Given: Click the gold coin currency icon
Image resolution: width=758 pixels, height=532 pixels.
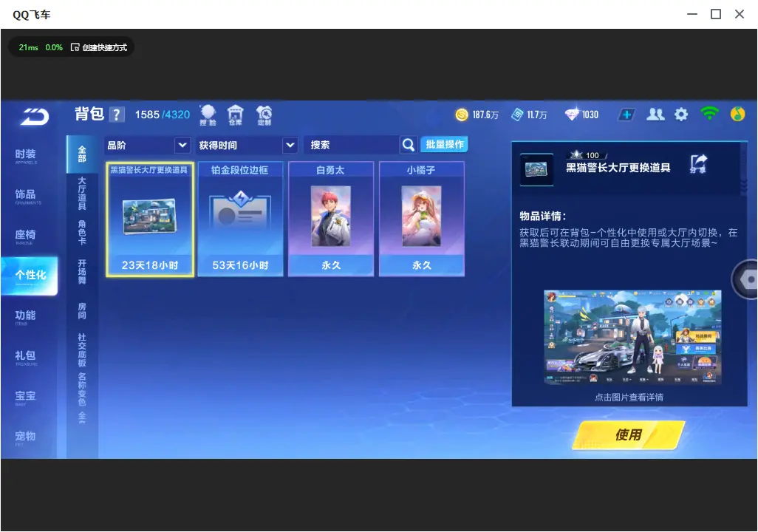Looking at the screenshot, I should tap(462, 115).
